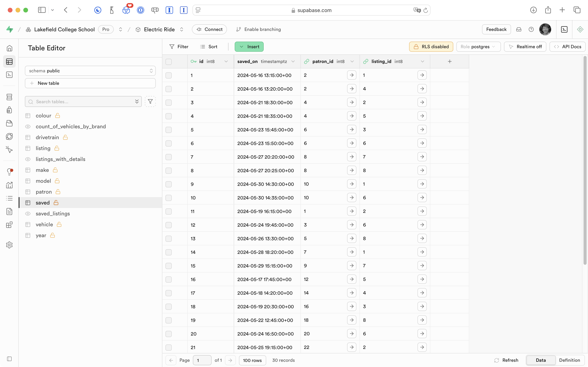The height and width of the screenshot is (367, 588).
Task: Open the Storage section icon in the sidebar
Action: pyautogui.click(x=9, y=123)
